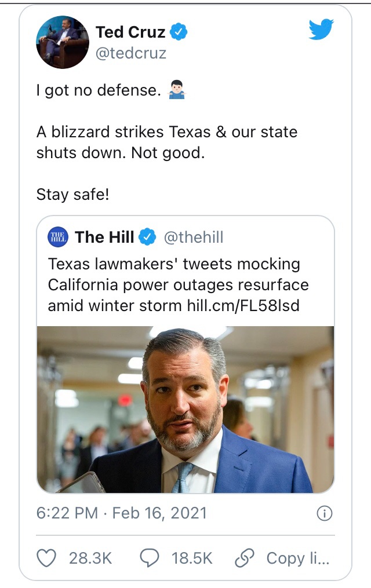The width and height of the screenshot is (371, 588).
Task: Open the @tedcruz handle link
Action: coord(130,53)
